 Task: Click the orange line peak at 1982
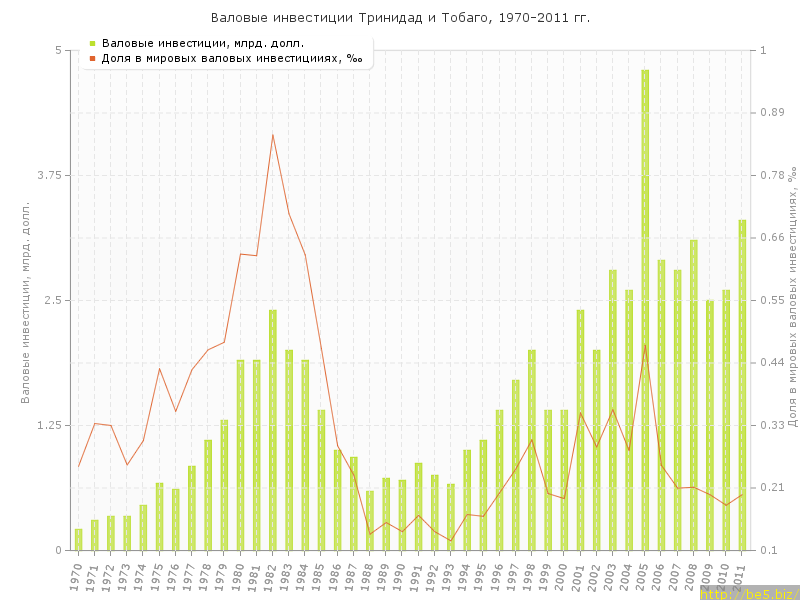[x=272, y=135]
